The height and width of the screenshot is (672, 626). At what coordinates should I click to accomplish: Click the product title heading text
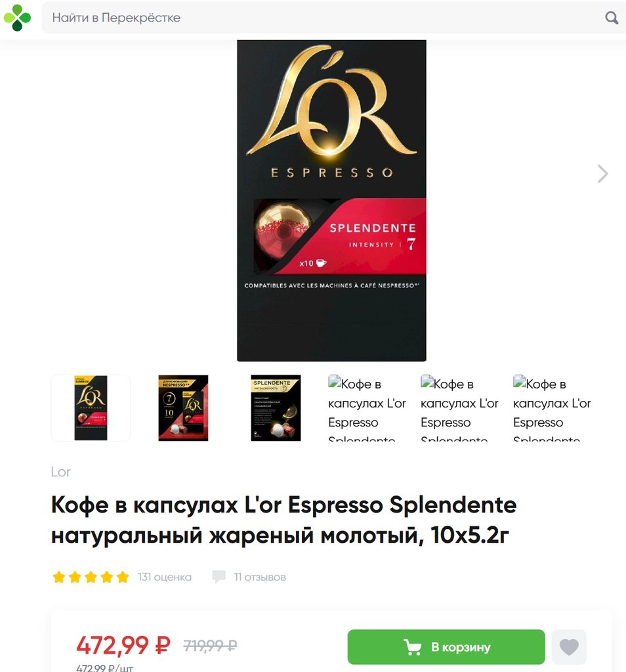coord(283,520)
